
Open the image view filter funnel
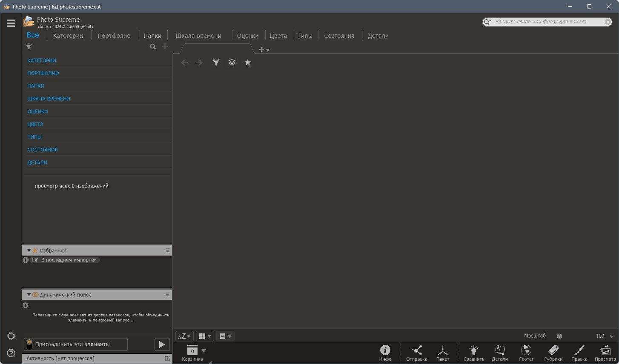(x=216, y=63)
